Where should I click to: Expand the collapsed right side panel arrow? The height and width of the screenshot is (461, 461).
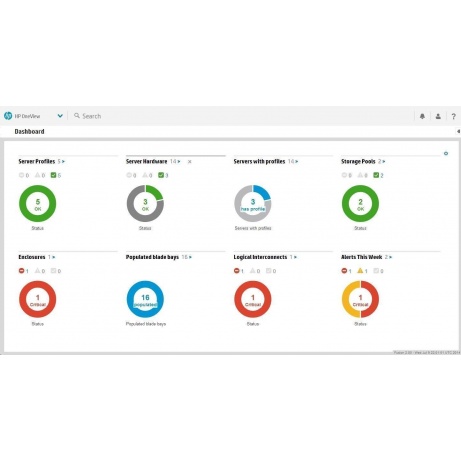tap(458, 131)
